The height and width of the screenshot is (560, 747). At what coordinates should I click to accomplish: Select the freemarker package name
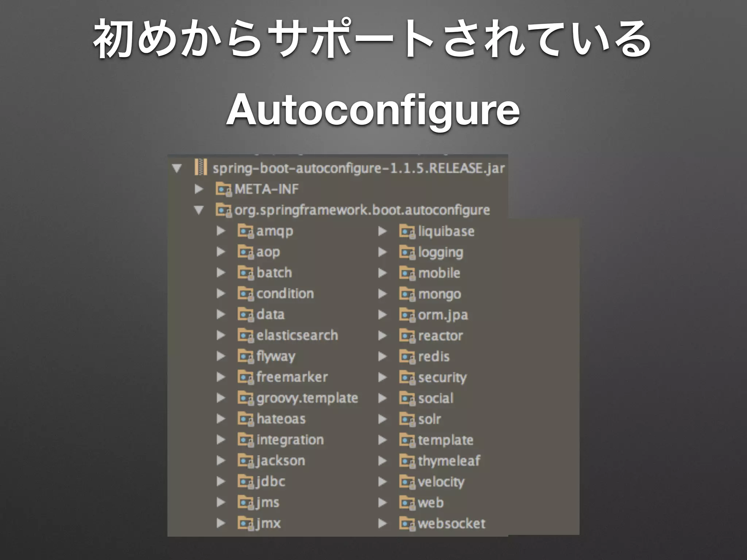point(292,377)
